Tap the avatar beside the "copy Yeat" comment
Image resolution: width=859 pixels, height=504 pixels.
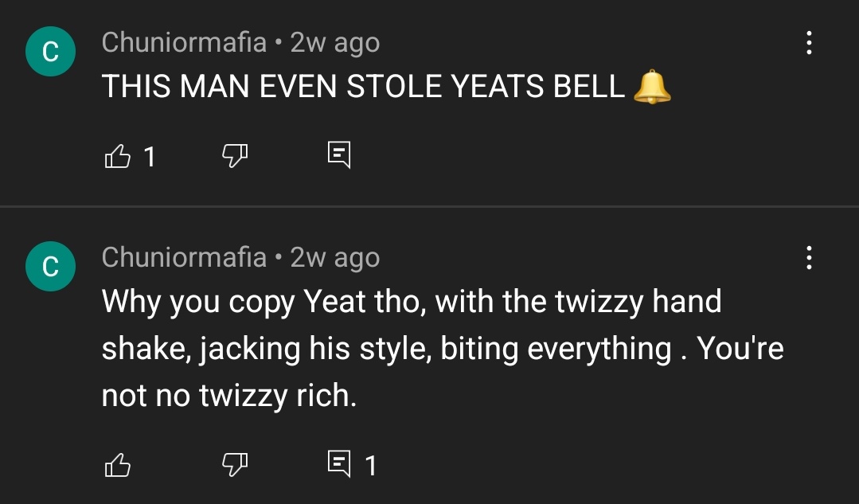50,267
